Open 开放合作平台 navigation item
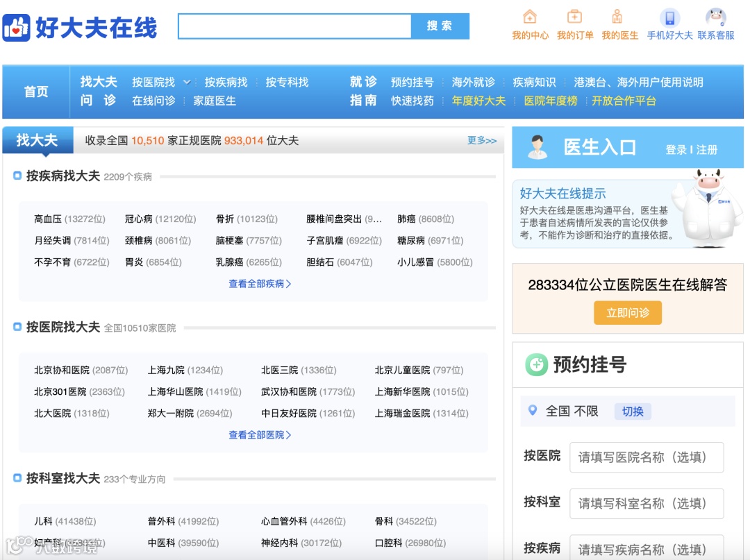Viewport: 750px width, 560px height. tap(624, 101)
